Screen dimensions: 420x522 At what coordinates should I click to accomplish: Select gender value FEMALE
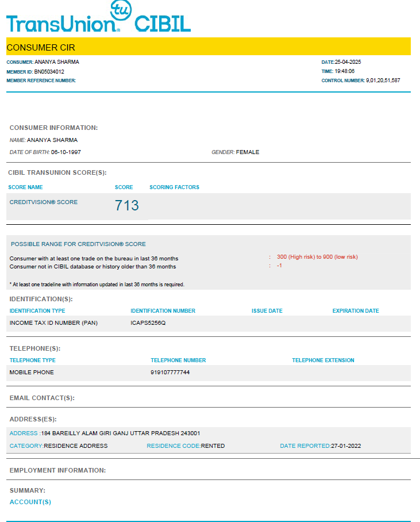coord(248,152)
